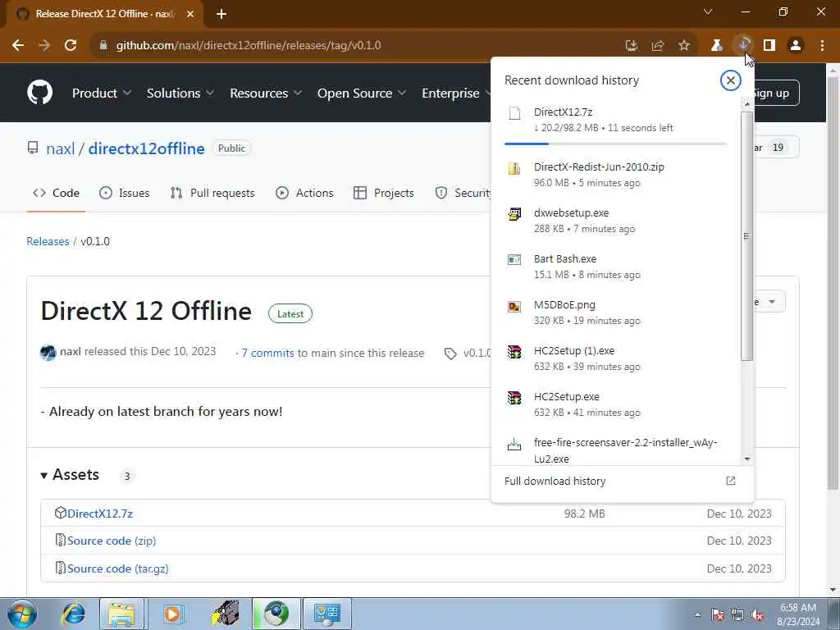Expand the Enterprise menu
This screenshot has height=630, width=840.
coord(456,94)
